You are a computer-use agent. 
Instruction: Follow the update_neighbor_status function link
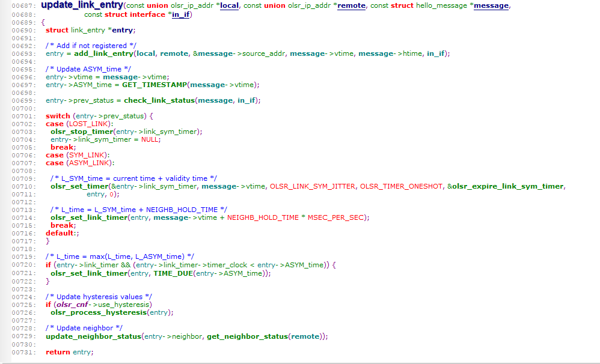point(93,336)
